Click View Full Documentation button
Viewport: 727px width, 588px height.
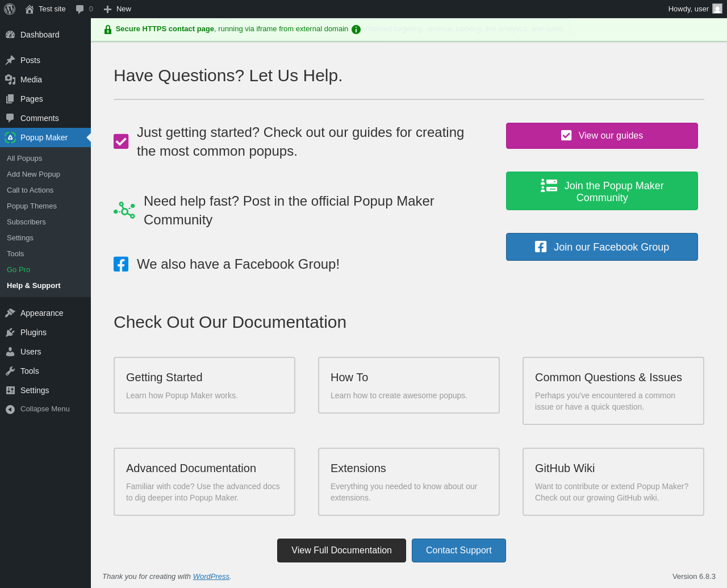coord(341,551)
